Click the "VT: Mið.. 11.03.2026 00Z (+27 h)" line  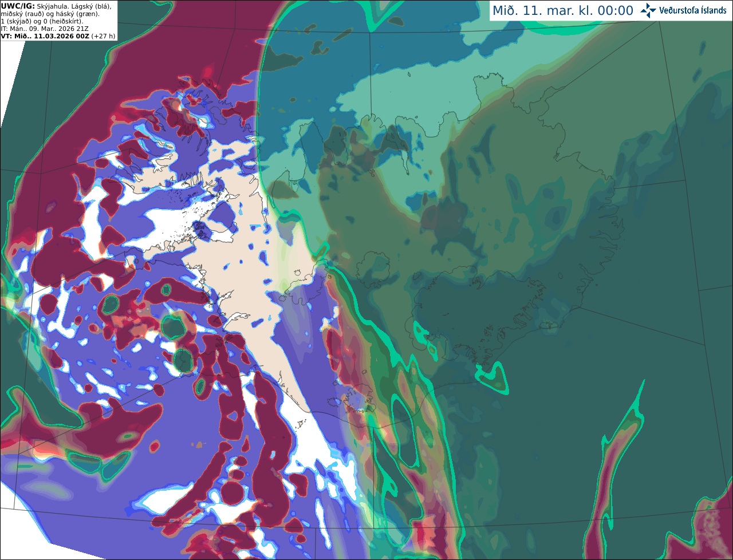[58, 36]
